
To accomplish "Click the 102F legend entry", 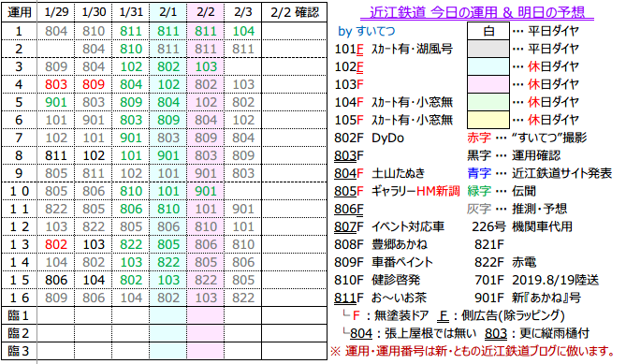I will (349, 66).
